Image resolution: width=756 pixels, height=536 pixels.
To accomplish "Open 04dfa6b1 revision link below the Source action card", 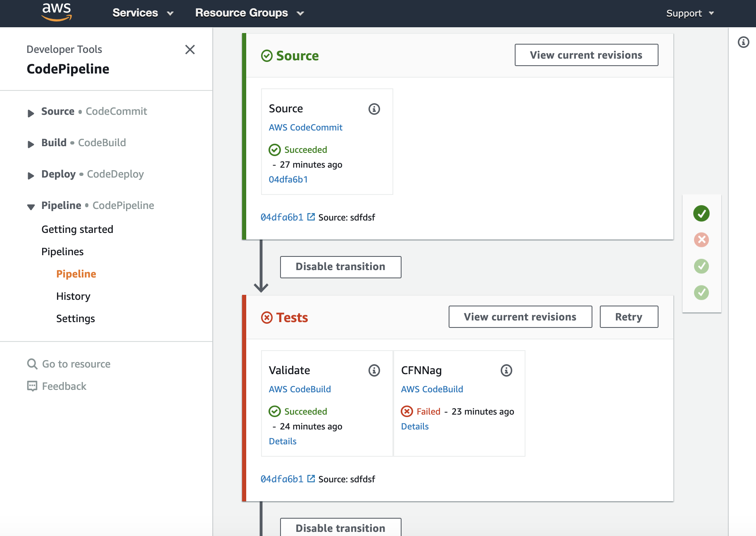I will pyautogui.click(x=282, y=217).
